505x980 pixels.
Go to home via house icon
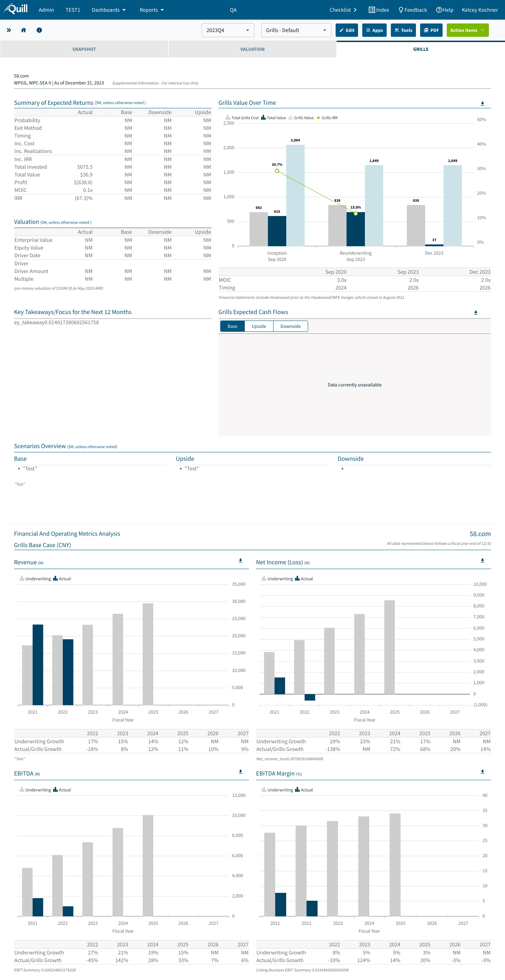coord(24,30)
